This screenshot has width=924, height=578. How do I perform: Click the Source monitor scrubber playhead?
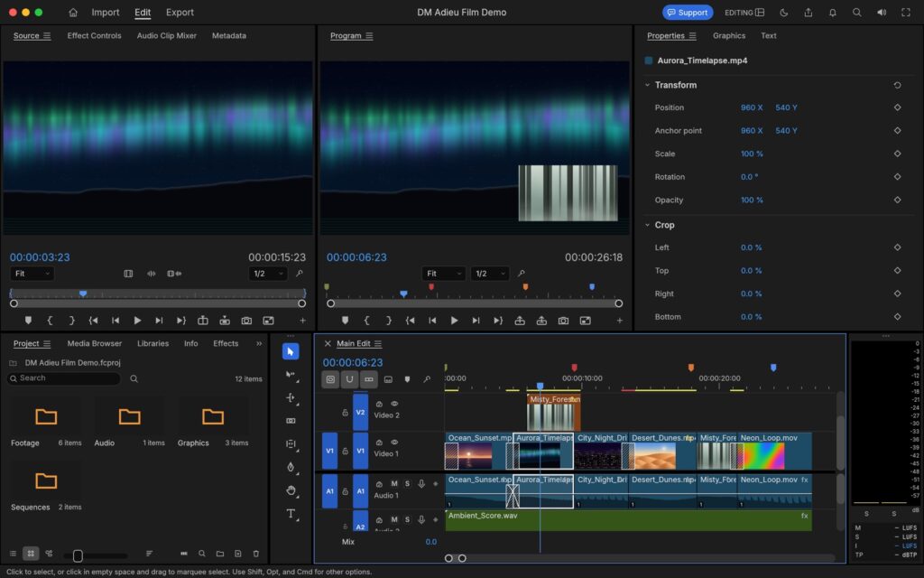coord(83,294)
